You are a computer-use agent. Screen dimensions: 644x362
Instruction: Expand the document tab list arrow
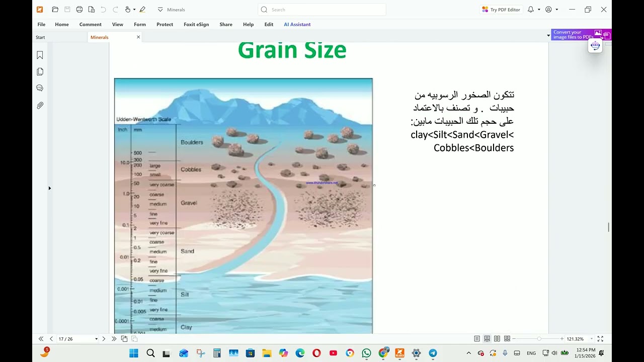548,36
